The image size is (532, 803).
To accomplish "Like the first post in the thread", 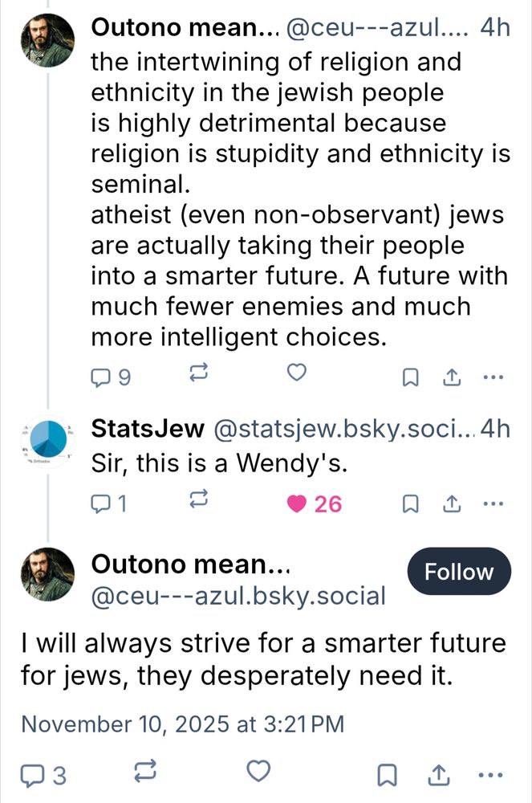I will tap(296, 373).
